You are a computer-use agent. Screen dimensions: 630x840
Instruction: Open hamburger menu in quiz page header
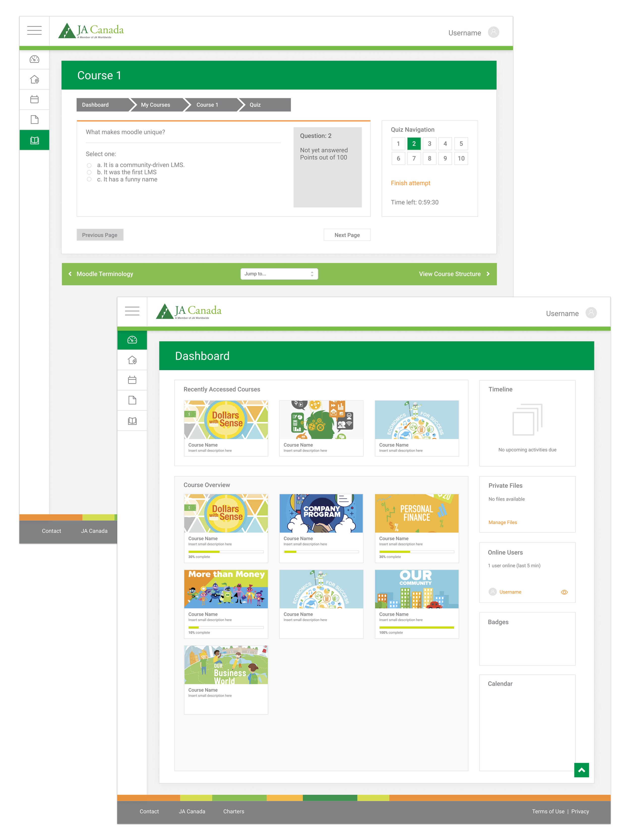tap(34, 30)
